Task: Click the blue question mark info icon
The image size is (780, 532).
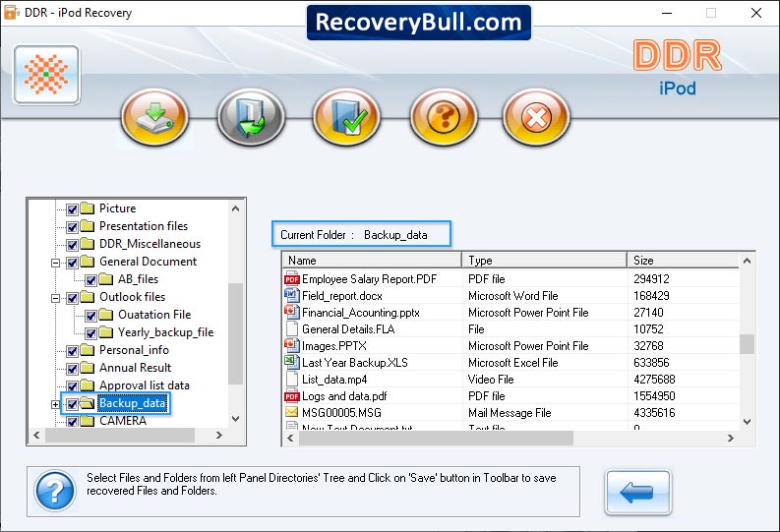Action: pyautogui.click(x=55, y=492)
